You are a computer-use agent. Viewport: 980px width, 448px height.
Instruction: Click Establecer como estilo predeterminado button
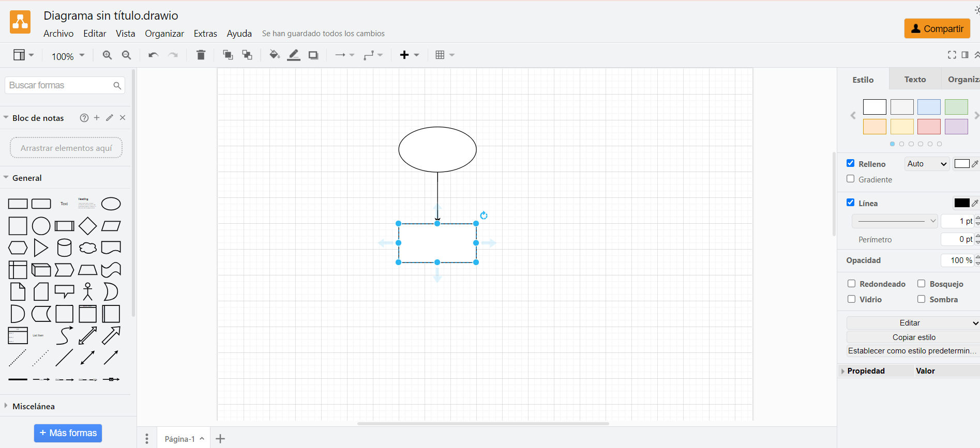tap(913, 351)
